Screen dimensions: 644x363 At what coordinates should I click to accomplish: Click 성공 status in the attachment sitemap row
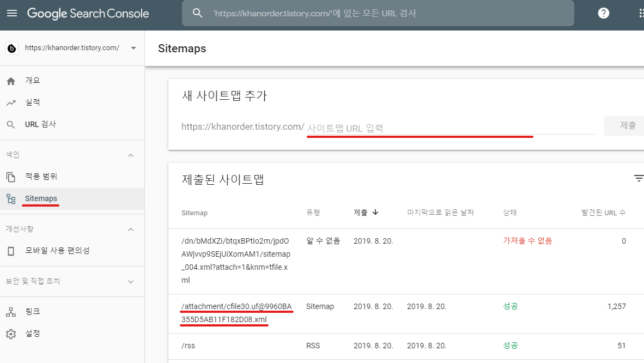510,306
